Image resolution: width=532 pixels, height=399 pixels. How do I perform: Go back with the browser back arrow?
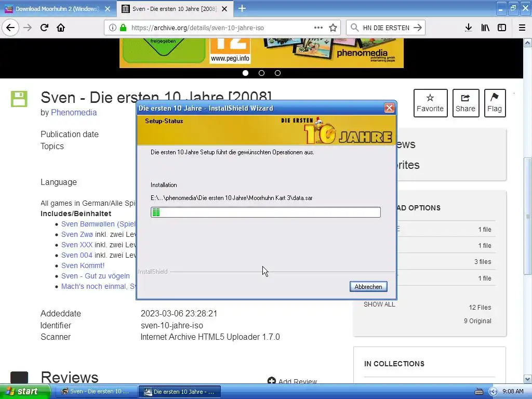point(10,28)
